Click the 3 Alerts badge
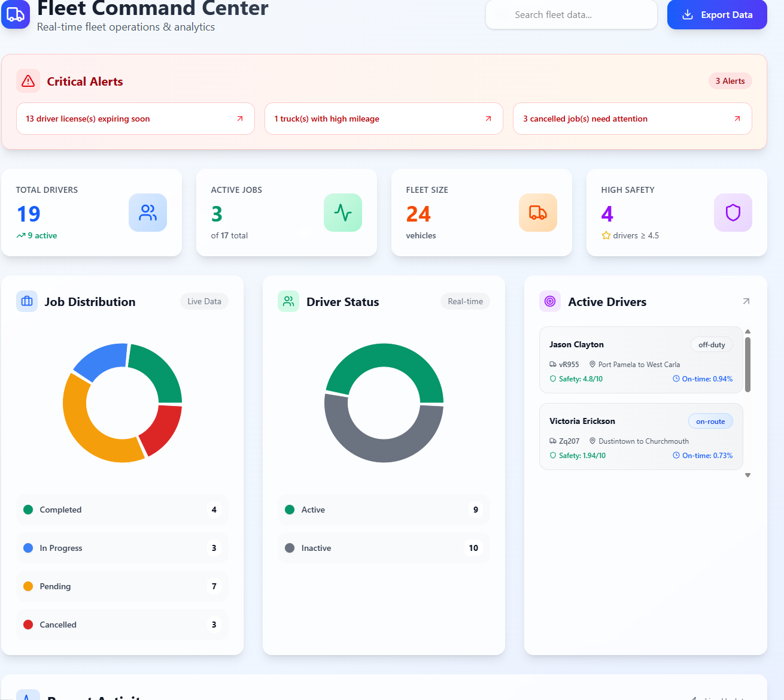Image resolution: width=784 pixels, height=700 pixels. click(730, 81)
